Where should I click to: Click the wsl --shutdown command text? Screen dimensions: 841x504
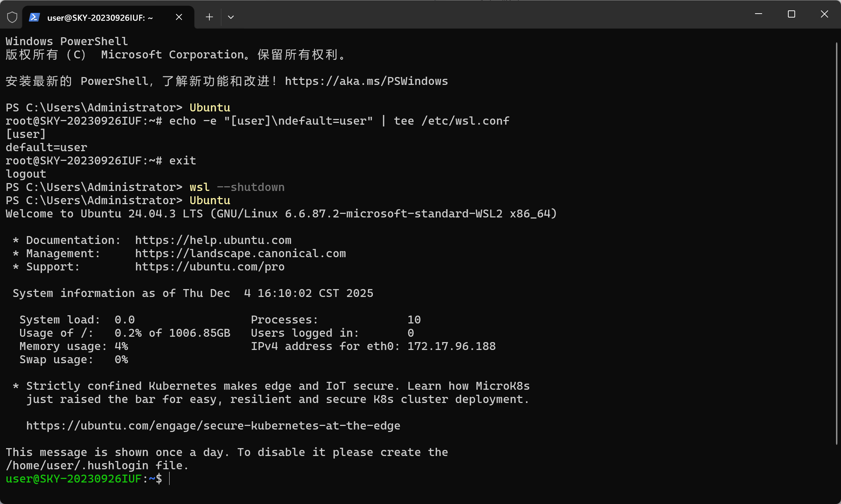click(x=237, y=187)
